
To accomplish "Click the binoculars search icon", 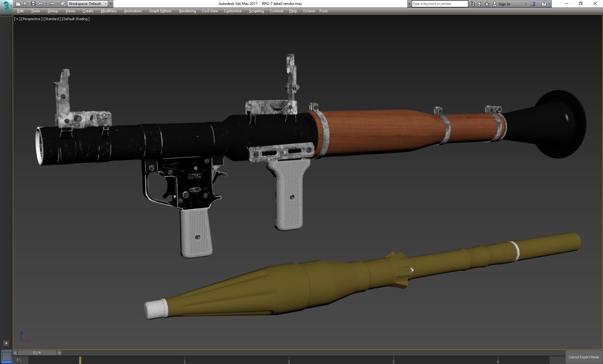I will [x=472, y=4].
